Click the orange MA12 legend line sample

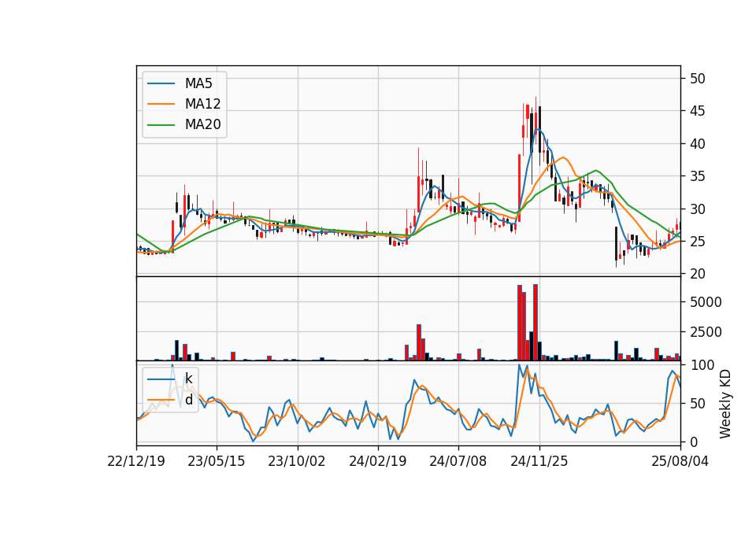(161, 104)
